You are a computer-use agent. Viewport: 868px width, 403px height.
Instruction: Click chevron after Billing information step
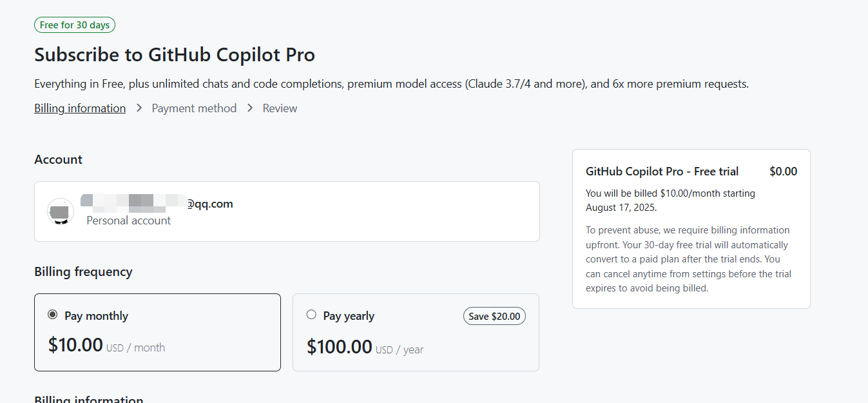139,108
